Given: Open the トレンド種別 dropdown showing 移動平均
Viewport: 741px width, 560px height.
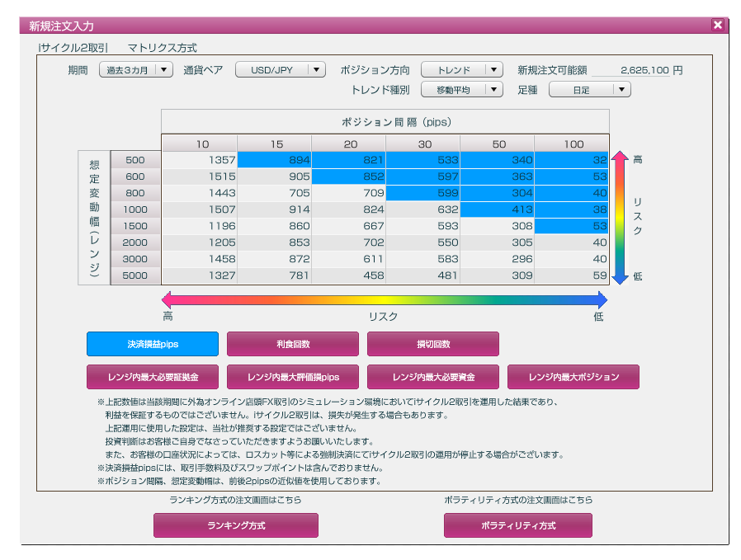Looking at the screenshot, I should 462,89.
